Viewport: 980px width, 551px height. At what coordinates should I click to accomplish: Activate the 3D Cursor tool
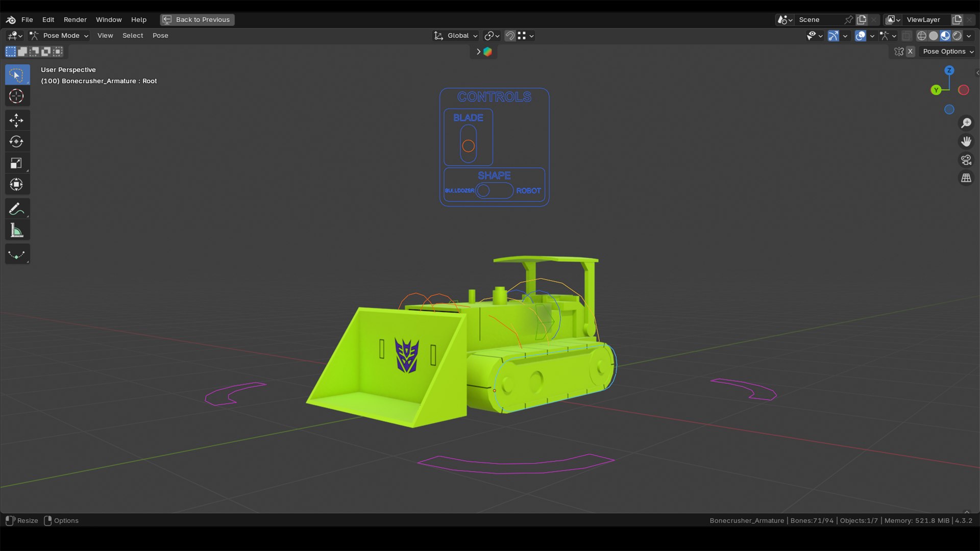click(17, 96)
